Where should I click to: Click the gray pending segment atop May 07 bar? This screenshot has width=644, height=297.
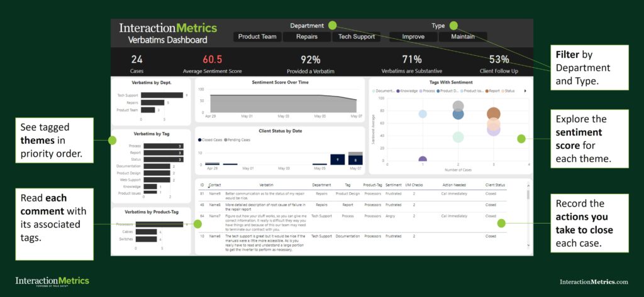coord(355,154)
